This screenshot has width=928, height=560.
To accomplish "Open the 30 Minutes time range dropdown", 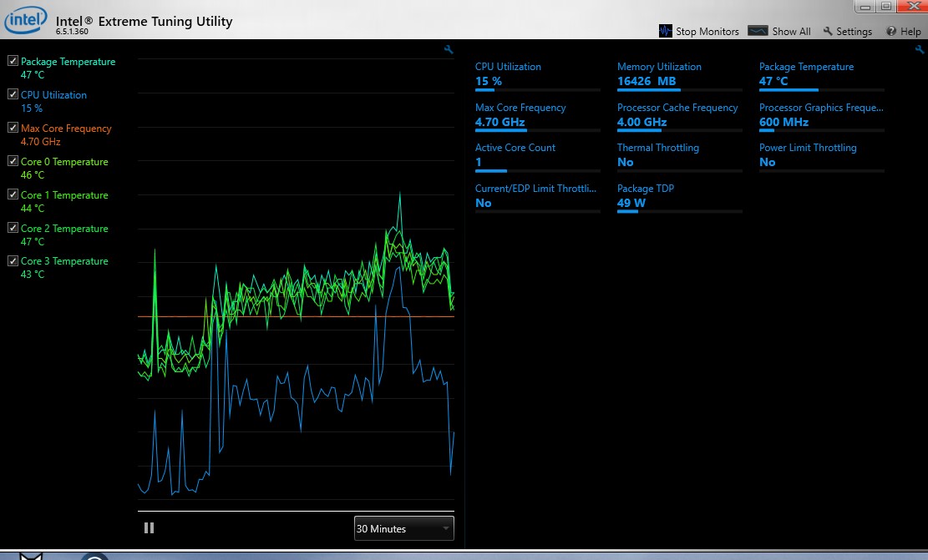I will point(403,528).
